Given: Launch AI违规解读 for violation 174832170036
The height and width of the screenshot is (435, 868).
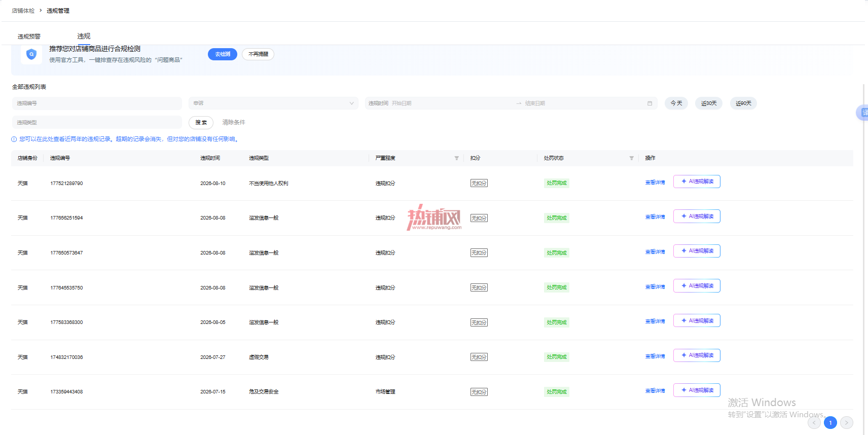Looking at the screenshot, I should [x=697, y=355].
